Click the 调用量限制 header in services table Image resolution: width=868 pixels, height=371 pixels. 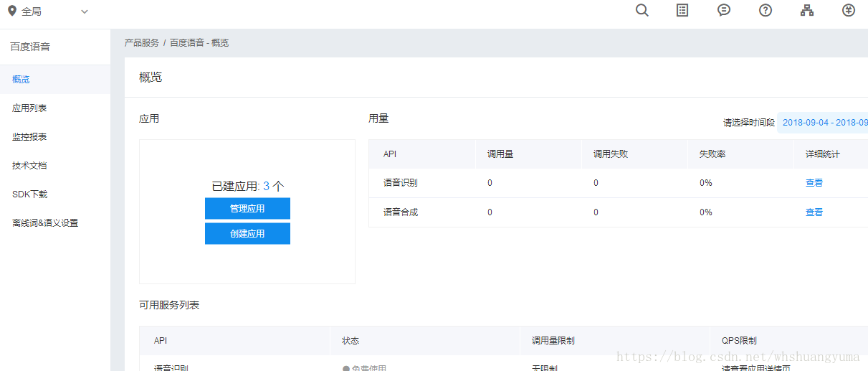[553, 341]
